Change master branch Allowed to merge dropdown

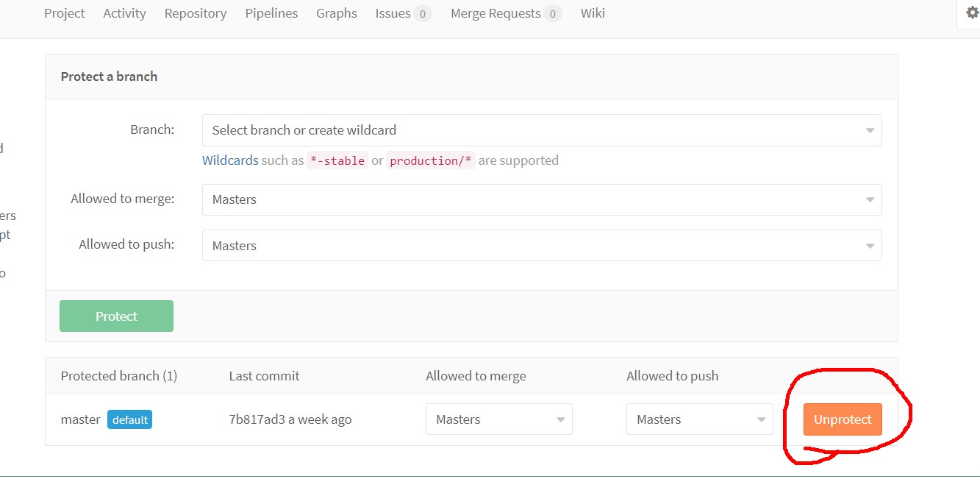coord(498,419)
